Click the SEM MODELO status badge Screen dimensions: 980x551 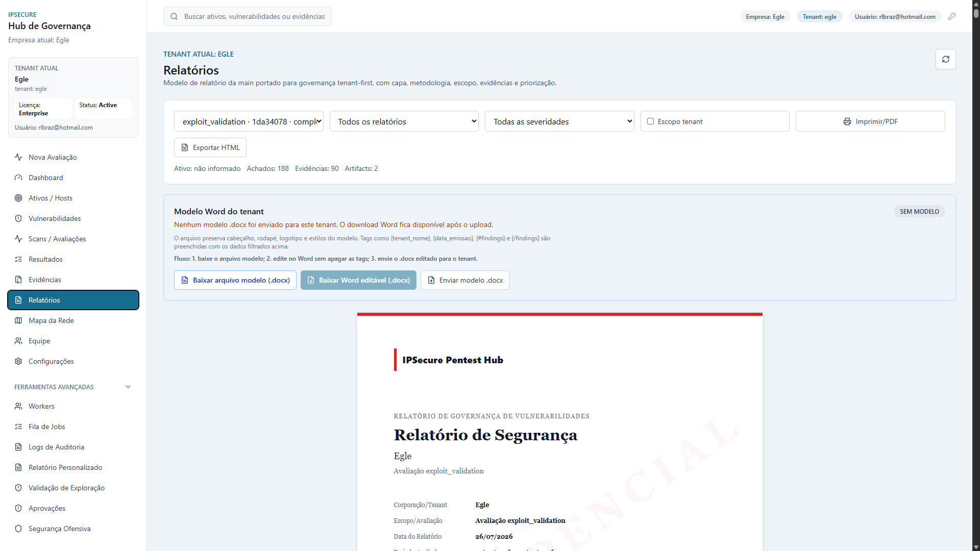pyautogui.click(x=919, y=211)
